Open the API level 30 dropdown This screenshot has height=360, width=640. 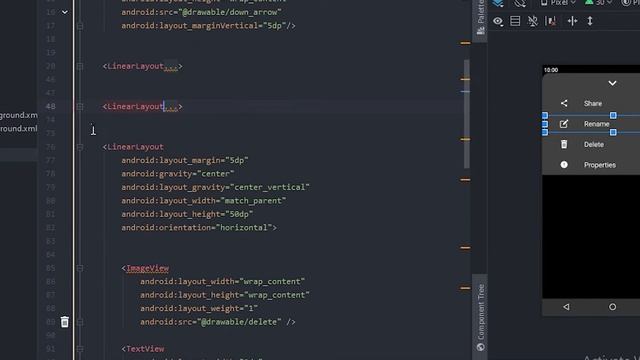coord(599,3)
